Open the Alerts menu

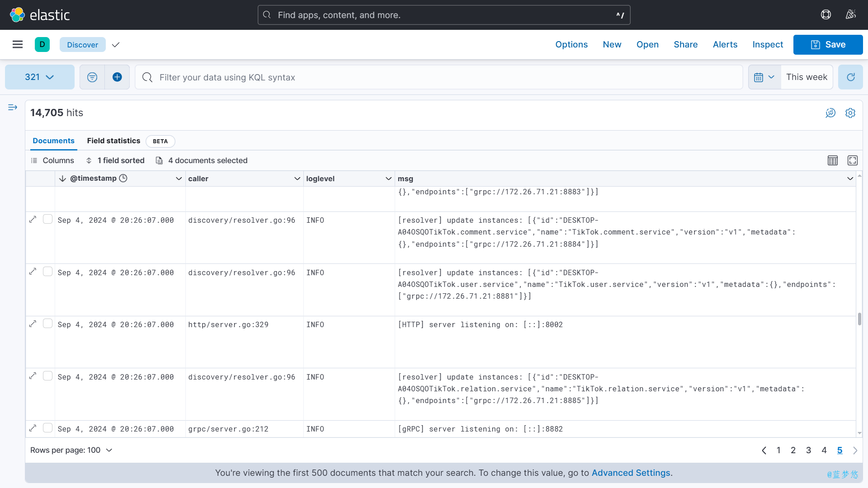[725, 45]
